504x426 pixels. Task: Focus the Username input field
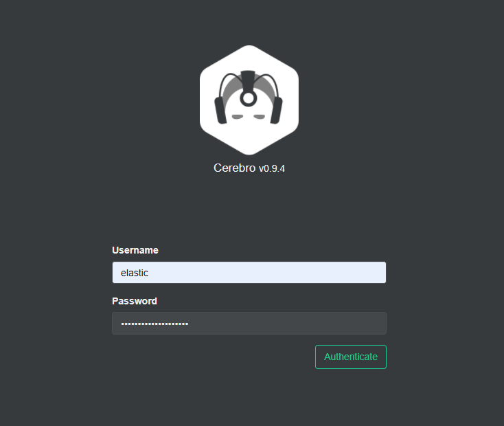coord(249,273)
